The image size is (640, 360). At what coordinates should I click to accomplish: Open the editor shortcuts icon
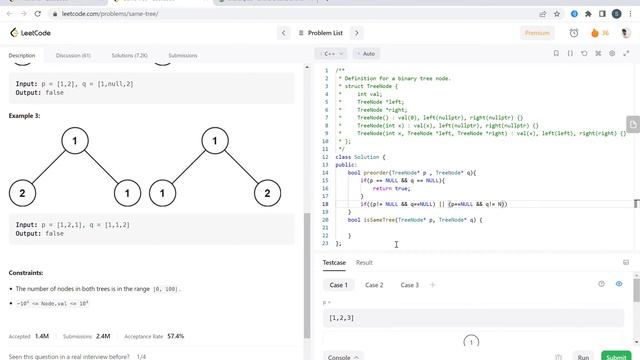click(598, 53)
